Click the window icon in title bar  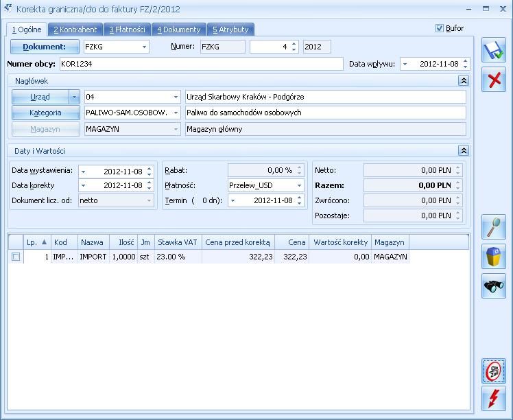click(8, 9)
